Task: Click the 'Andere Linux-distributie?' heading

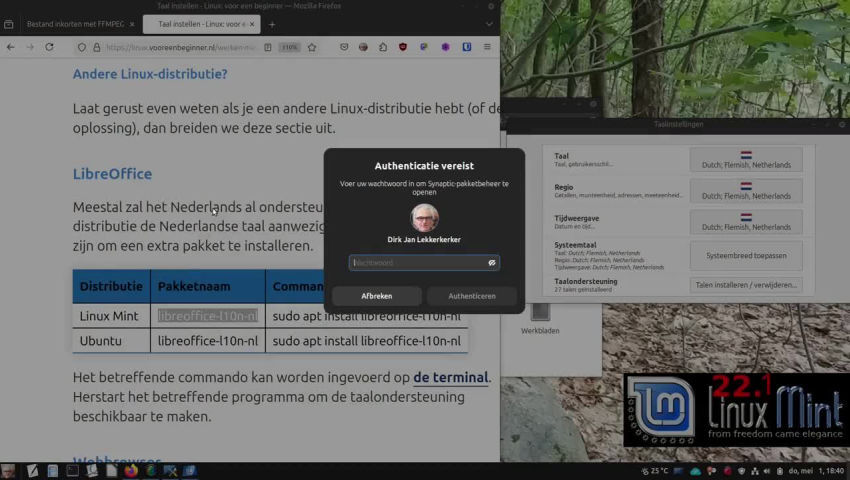Action: pos(150,74)
